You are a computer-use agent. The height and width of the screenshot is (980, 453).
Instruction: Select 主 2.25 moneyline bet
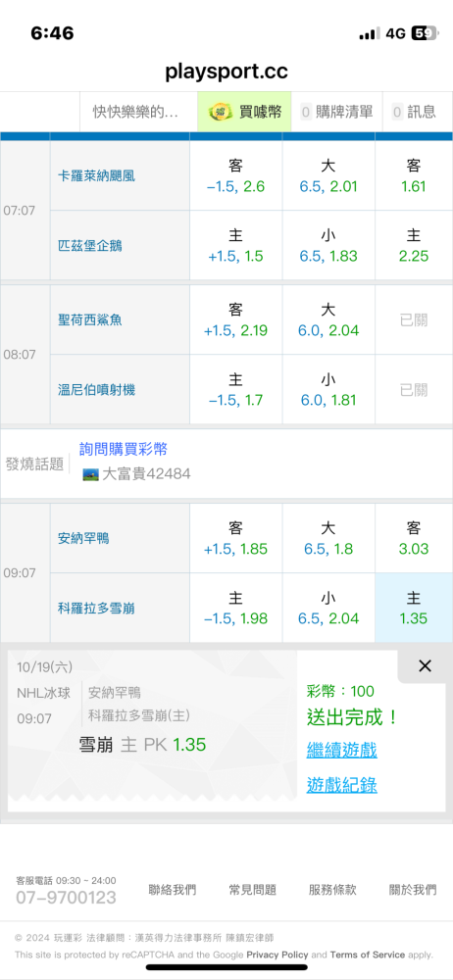(414, 245)
